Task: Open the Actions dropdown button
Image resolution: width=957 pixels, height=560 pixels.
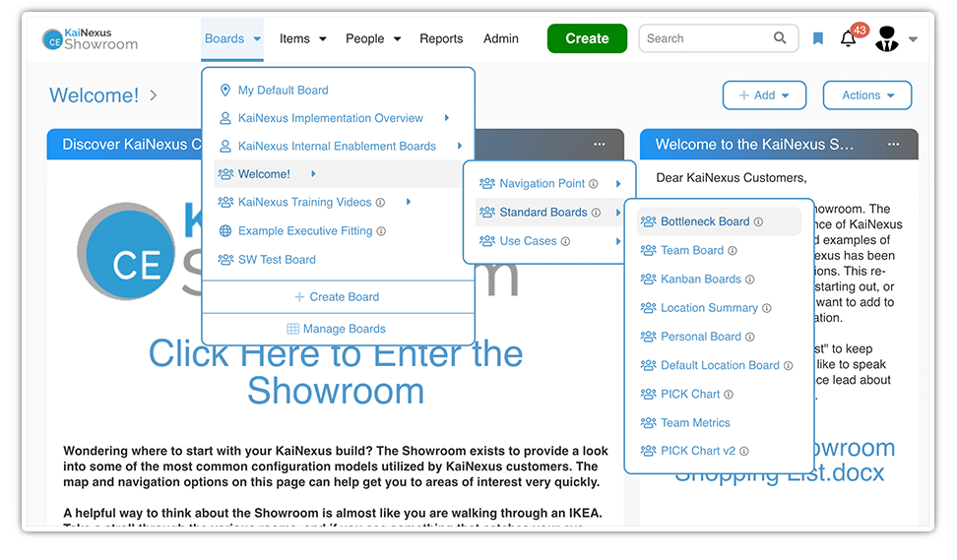Action: point(867,95)
